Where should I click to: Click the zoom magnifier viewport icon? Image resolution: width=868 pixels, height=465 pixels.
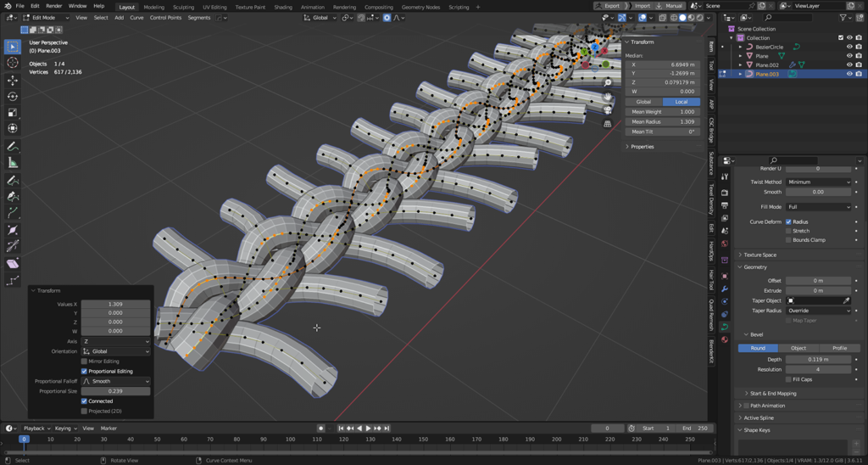(x=608, y=82)
